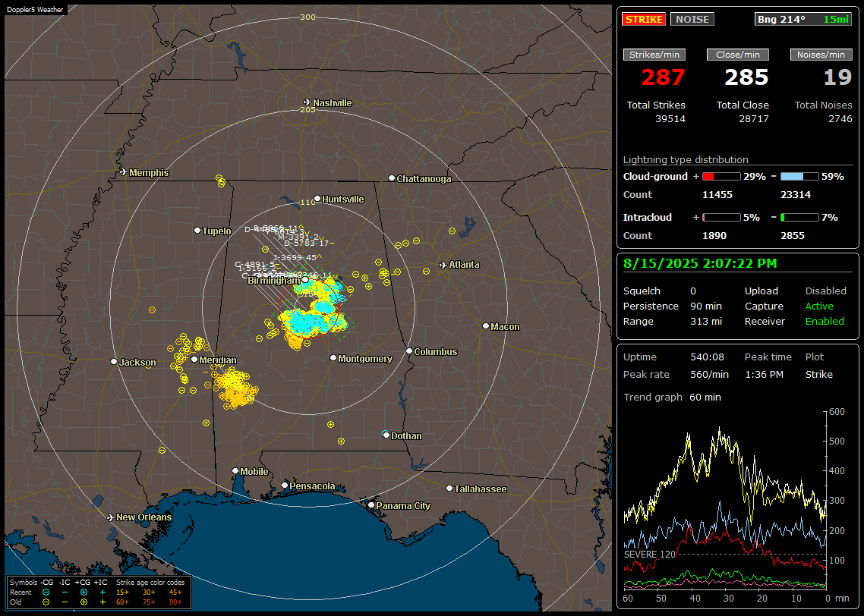Click the Close/min label box
This screenshot has width=864, height=616.
click(x=738, y=55)
